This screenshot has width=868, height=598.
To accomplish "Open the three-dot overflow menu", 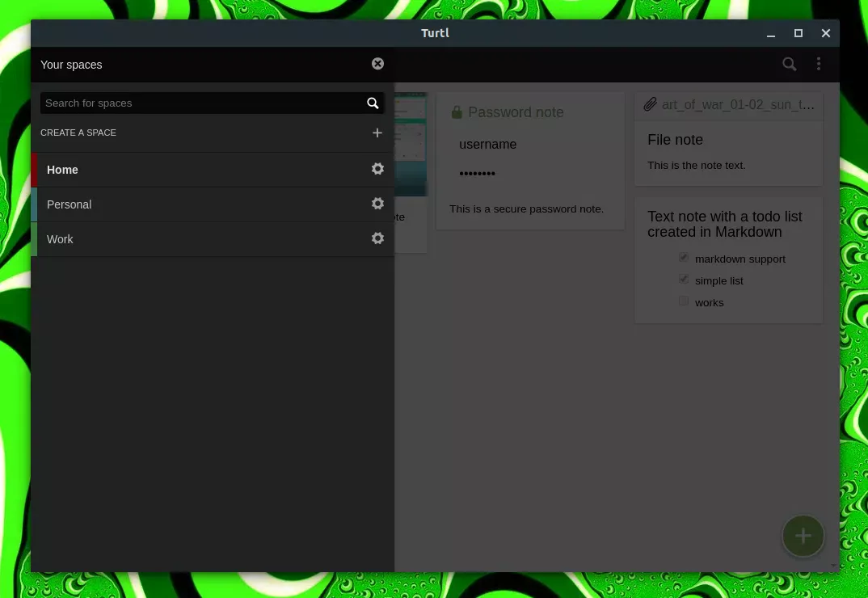I will [x=819, y=64].
